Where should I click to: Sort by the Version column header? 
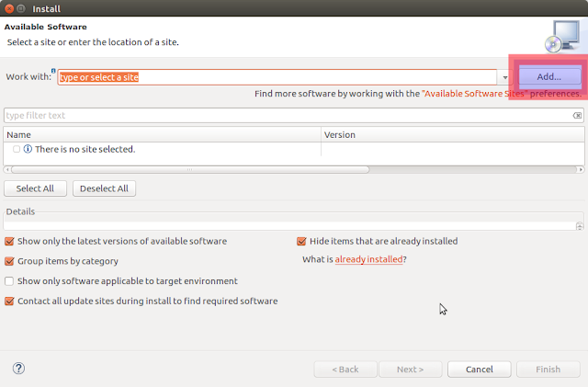[453, 135]
